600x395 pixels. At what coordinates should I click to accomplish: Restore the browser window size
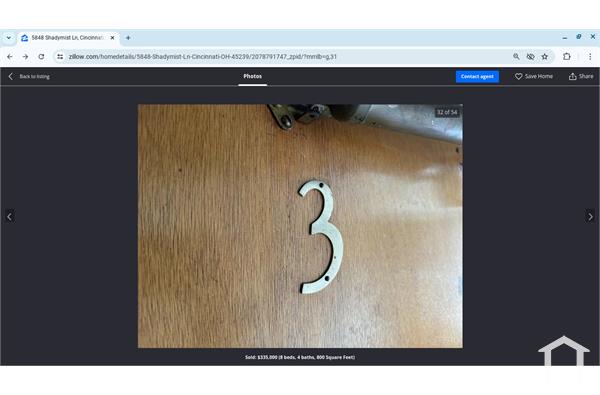[x=579, y=37]
